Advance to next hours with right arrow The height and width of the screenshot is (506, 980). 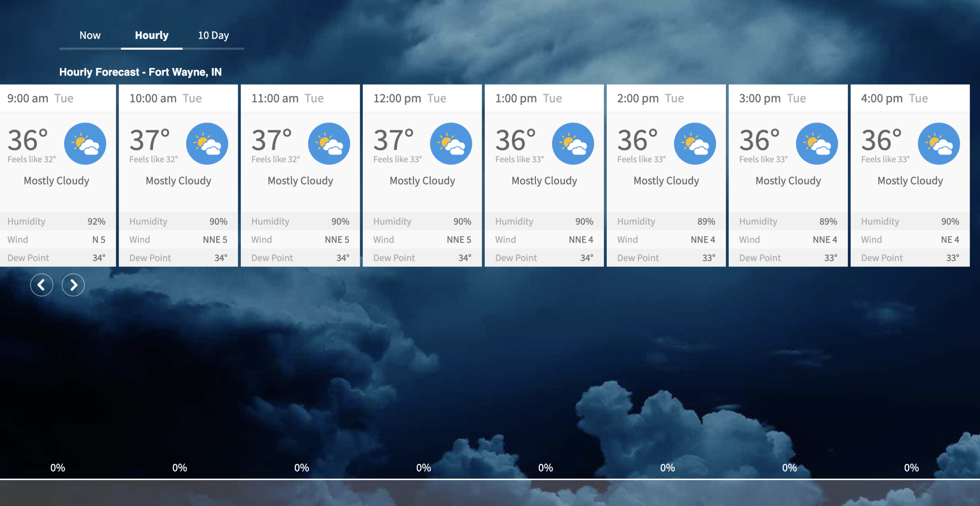click(73, 285)
